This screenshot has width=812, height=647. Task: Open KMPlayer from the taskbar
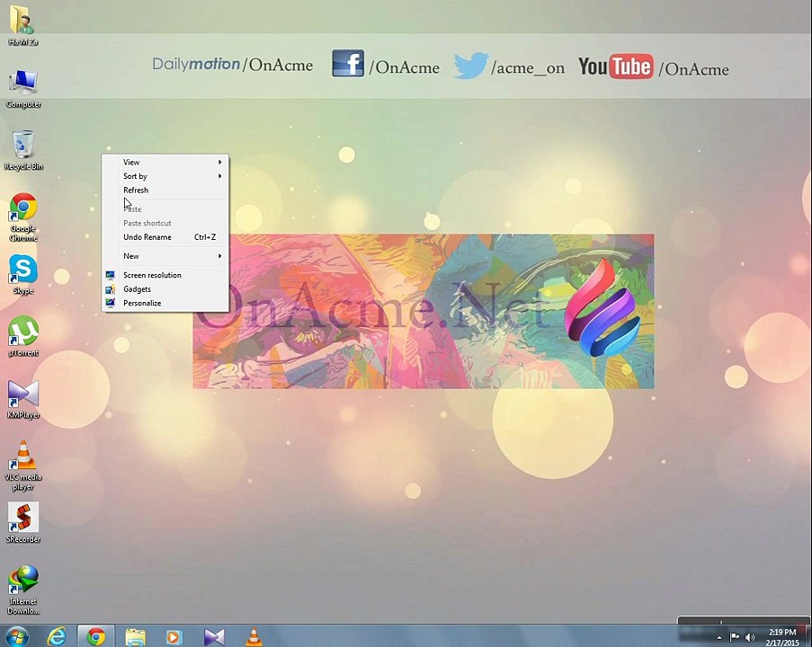pos(214,636)
